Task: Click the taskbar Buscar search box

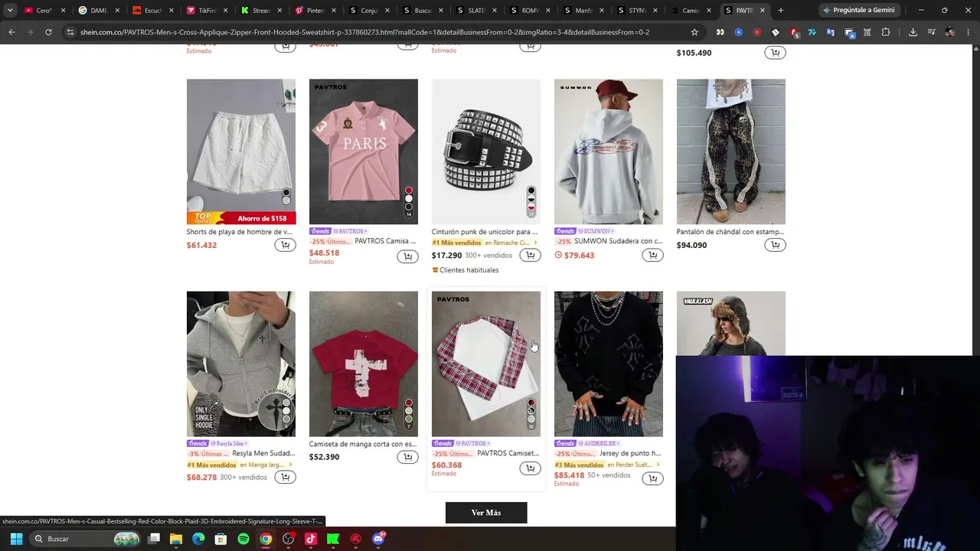Action: (x=86, y=539)
